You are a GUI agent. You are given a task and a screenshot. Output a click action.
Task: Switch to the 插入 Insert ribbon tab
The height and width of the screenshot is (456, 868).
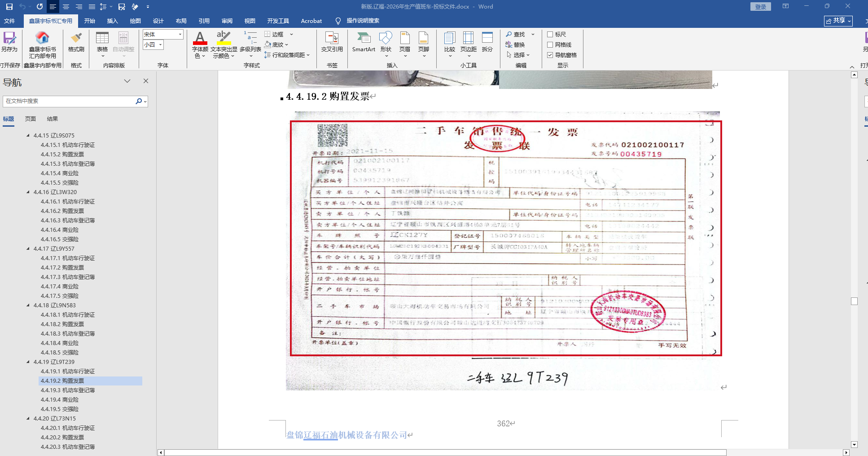point(112,21)
